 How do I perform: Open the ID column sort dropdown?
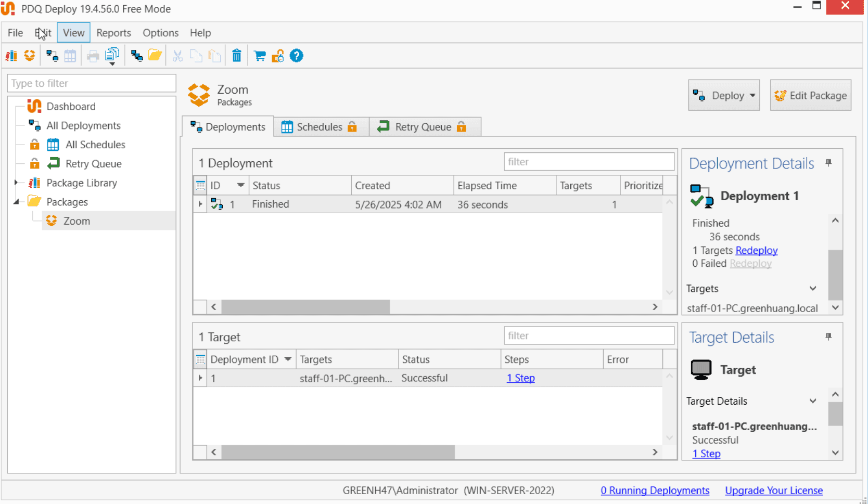point(240,185)
